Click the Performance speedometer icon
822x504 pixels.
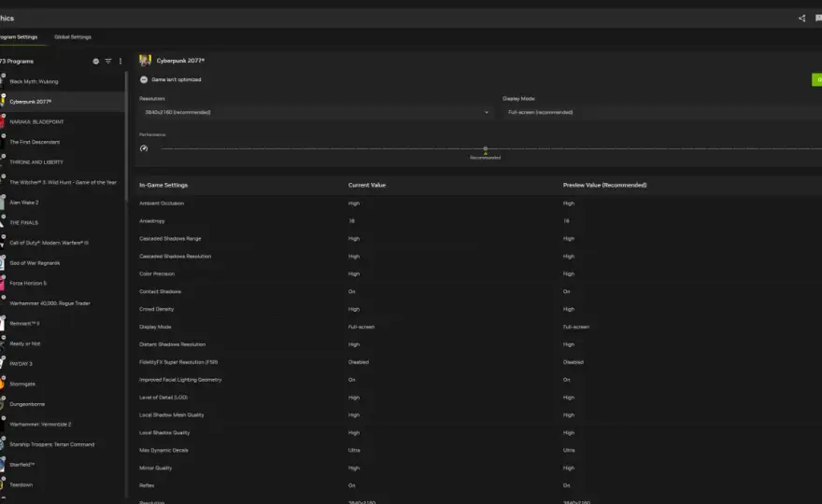tap(144, 148)
